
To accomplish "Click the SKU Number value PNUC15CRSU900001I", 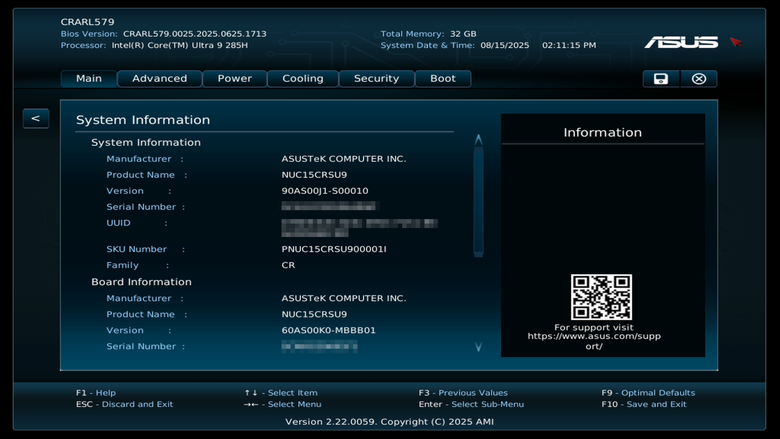I will [x=334, y=249].
